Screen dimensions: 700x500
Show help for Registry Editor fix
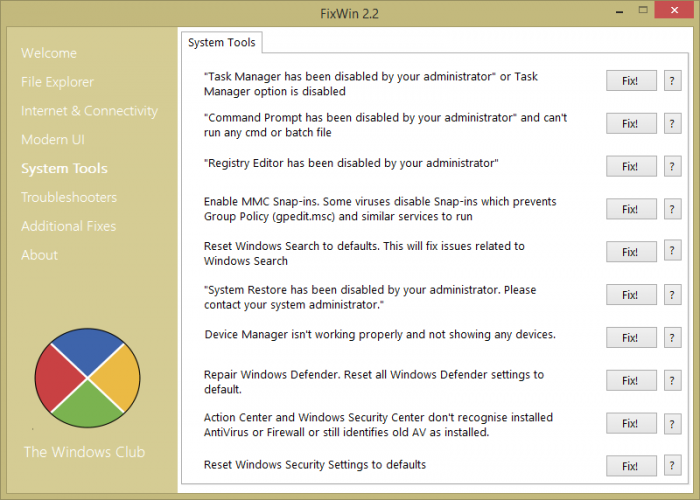click(672, 167)
